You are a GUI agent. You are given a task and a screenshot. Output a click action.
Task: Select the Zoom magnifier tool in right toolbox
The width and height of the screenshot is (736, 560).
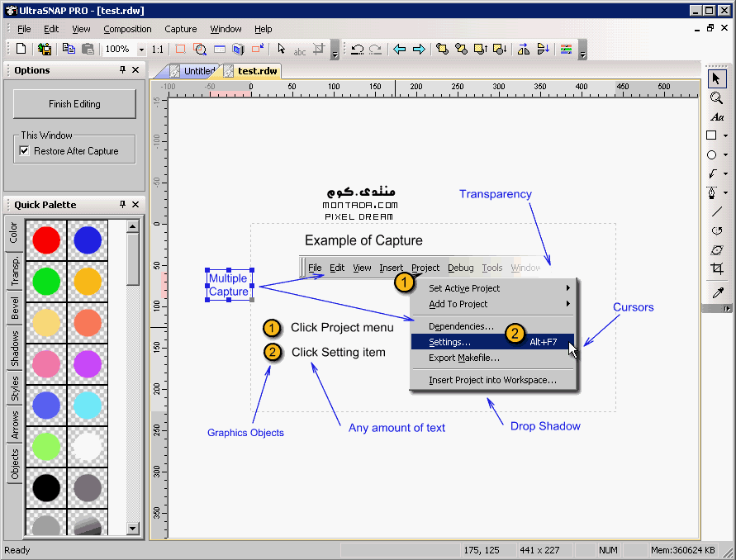pyautogui.click(x=716, y=97)
